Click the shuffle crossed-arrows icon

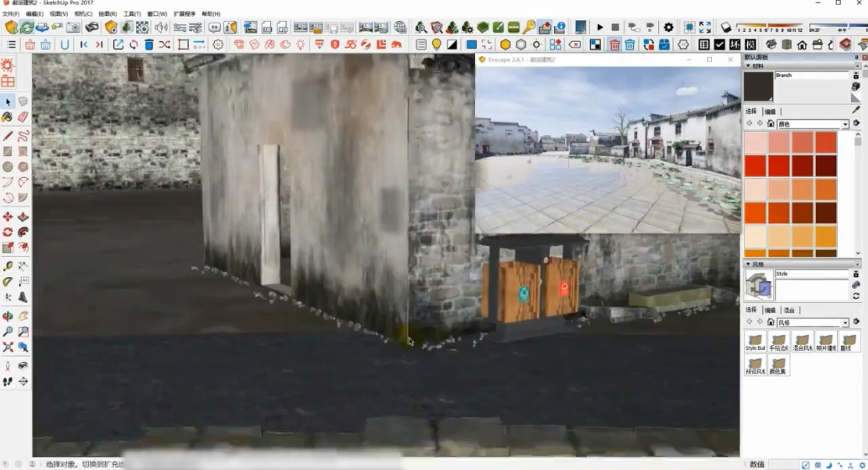coord(165,44)
